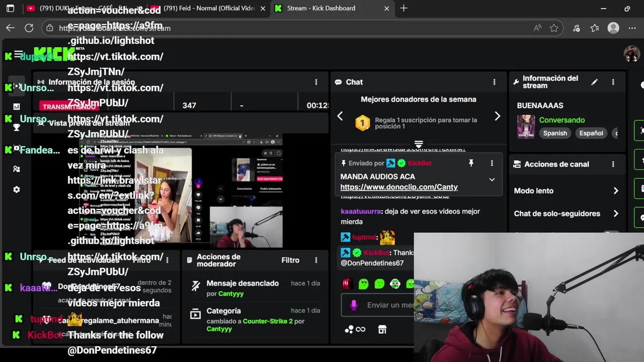Open the shop icon below chat input
The height and width of the screenshot is (362, 644).
point(382,329)
